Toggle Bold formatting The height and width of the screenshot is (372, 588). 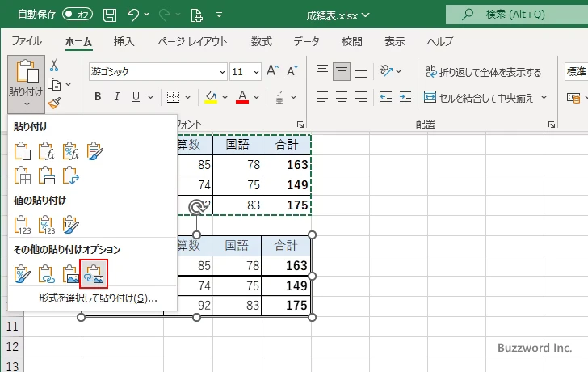(x=98, y=97)
